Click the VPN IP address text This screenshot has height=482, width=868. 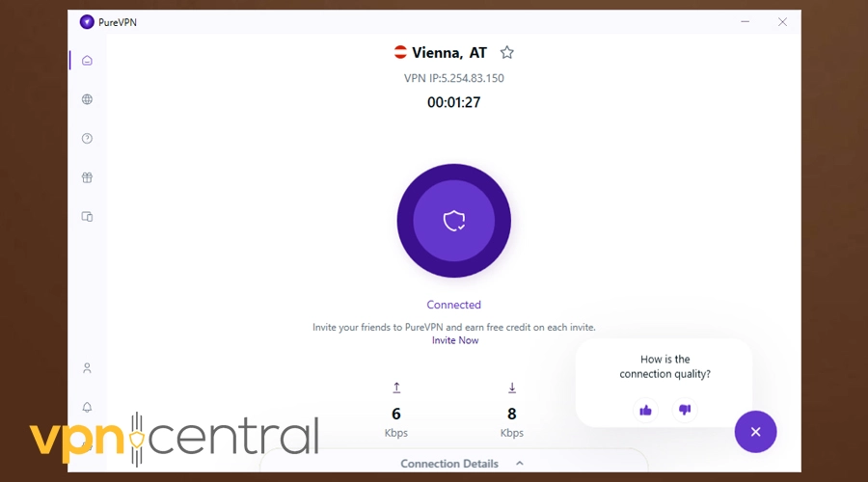[x=454, y=78]
